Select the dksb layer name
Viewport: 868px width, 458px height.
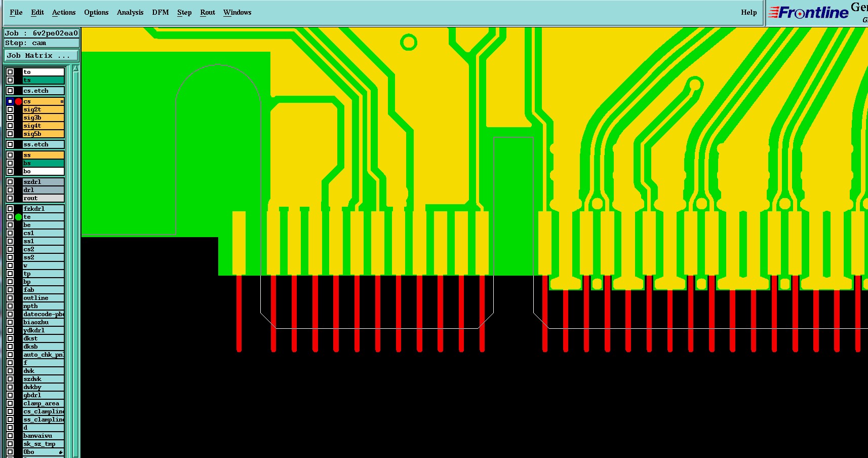click(44, 347)
